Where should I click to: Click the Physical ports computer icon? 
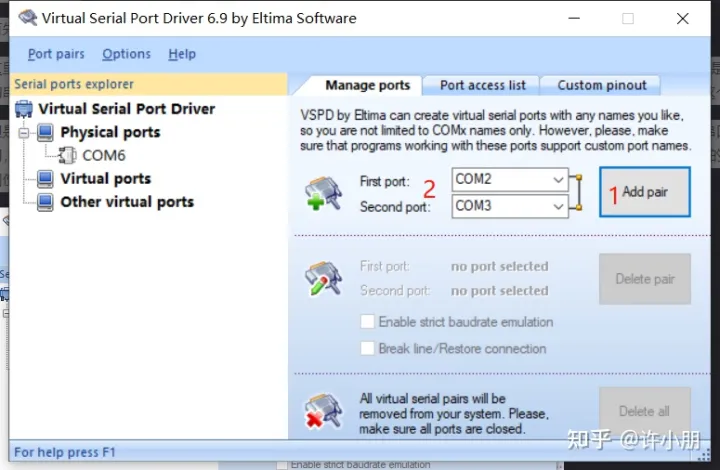45,133
